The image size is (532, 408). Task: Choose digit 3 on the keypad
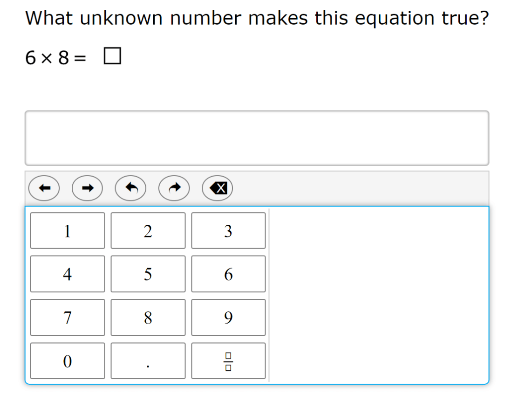pos(228,231)
